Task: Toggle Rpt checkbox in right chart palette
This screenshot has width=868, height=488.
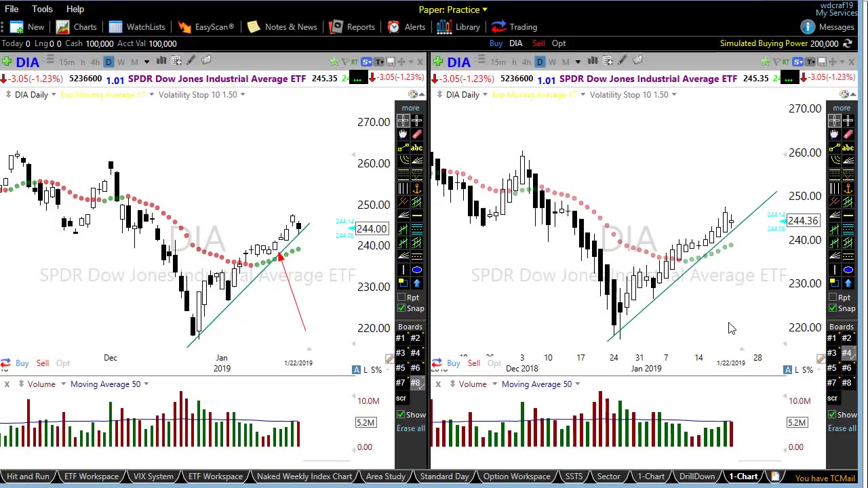Action: 833,298
